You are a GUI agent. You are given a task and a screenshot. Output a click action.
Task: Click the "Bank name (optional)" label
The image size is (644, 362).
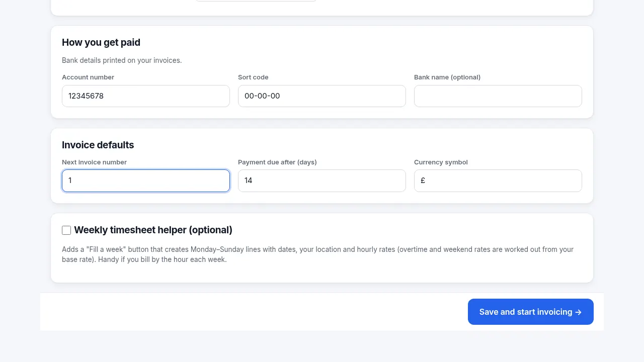(x=447, y=77)
